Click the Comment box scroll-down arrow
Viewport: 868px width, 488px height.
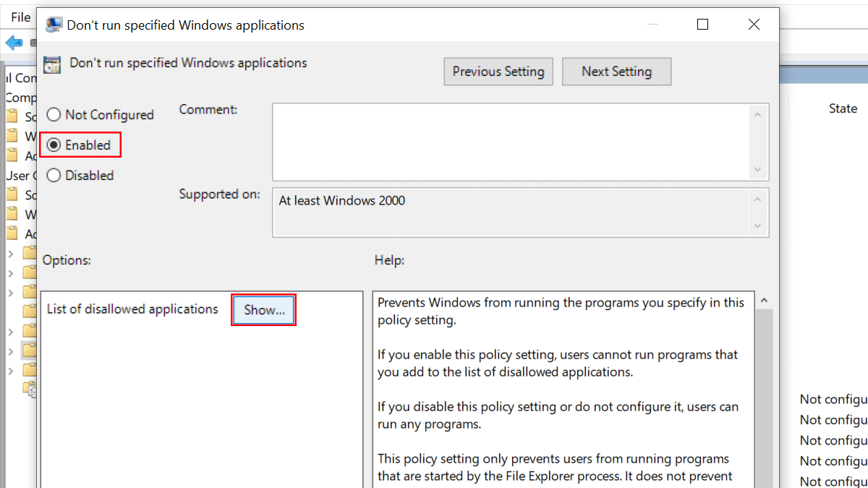757,169
